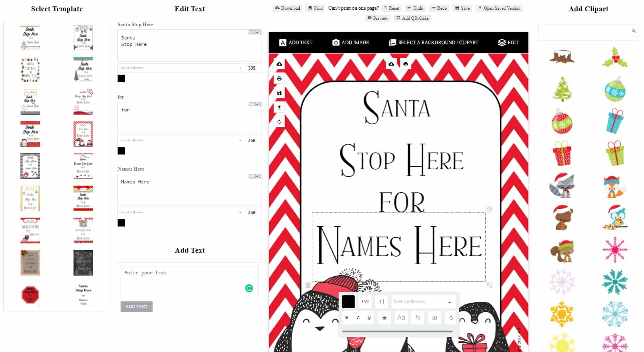Add the Christmas tree clipart

tap(562, 89)
